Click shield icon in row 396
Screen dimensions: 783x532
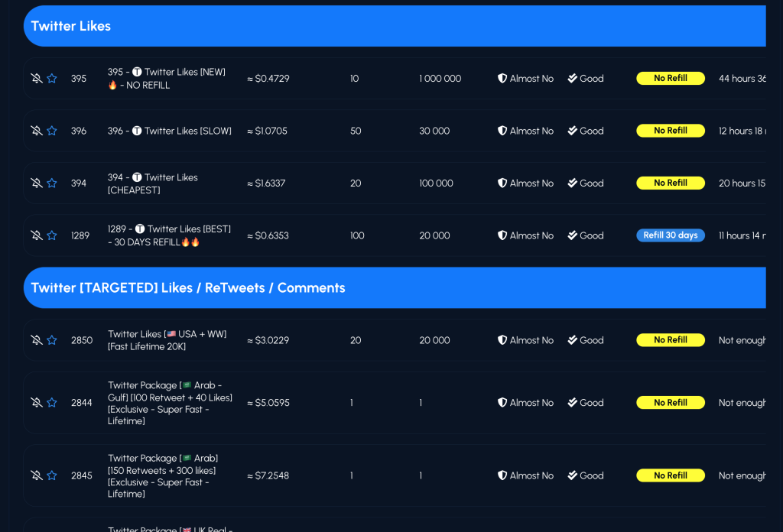coord(502,131)
